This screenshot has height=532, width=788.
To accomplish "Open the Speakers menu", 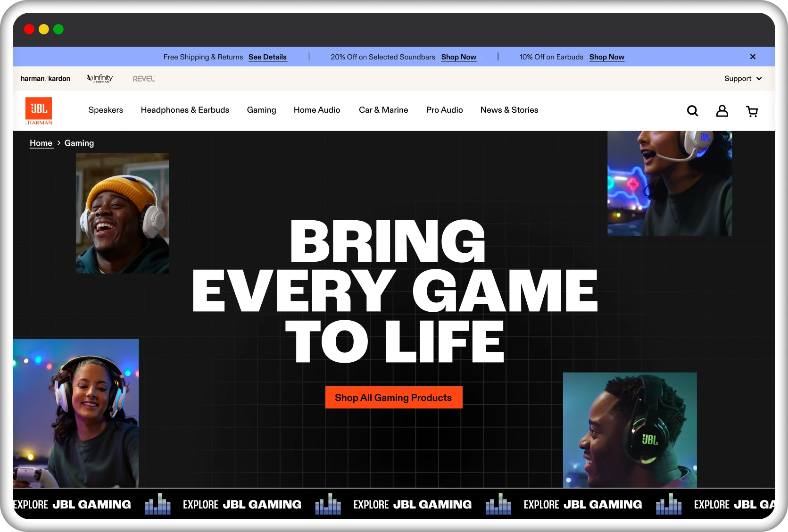I will pos(106,110).
